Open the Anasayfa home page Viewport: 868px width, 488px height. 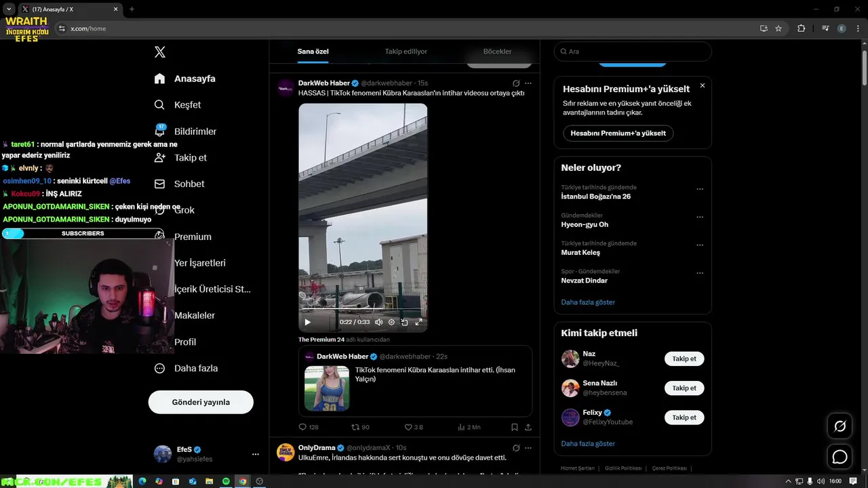184,79
